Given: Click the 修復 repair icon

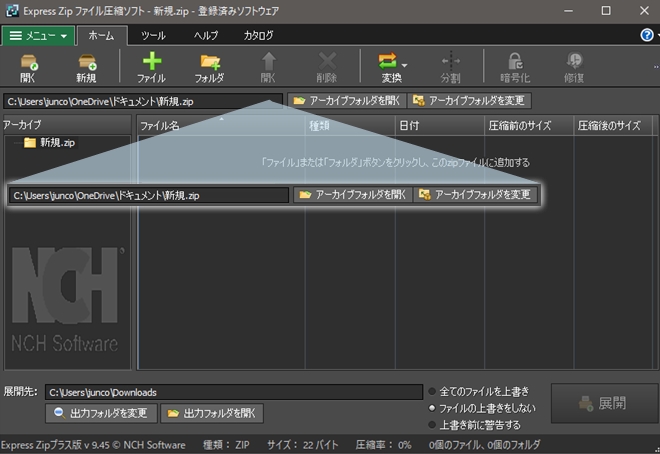Looking at the screenshot, I should 574,61.
